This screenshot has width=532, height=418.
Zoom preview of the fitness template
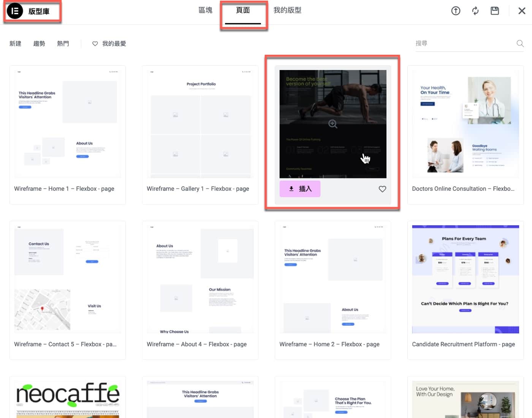tap(333, 124)
